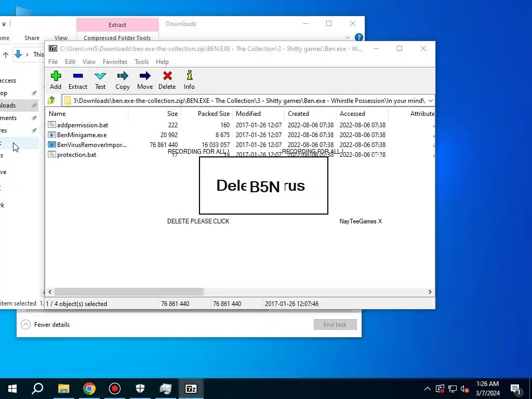
Task: Click the Explorer help question mark icon
Action: [358, 37]
